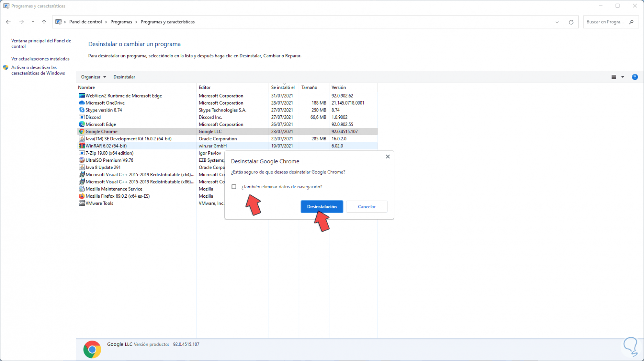The width and height of the screenshot is (644, 361).
Task: Click the WebView2 Runtime program icon
Action: coord(82,96)
